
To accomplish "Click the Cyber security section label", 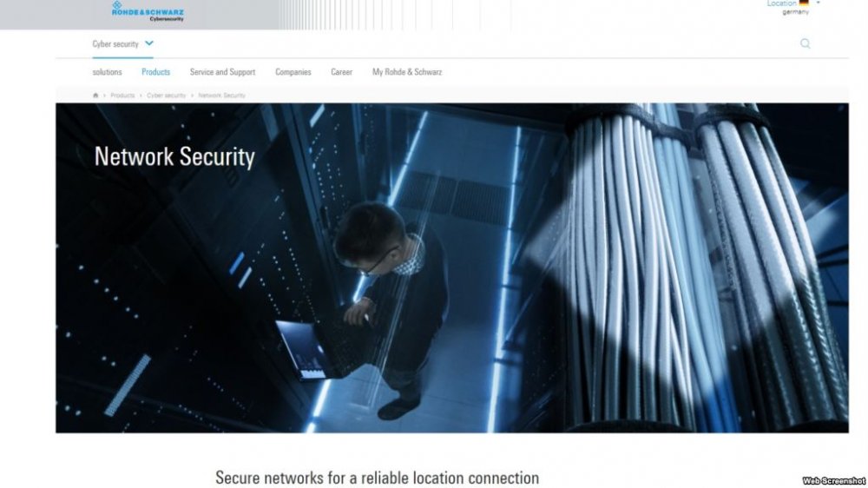I will (115, 43).
